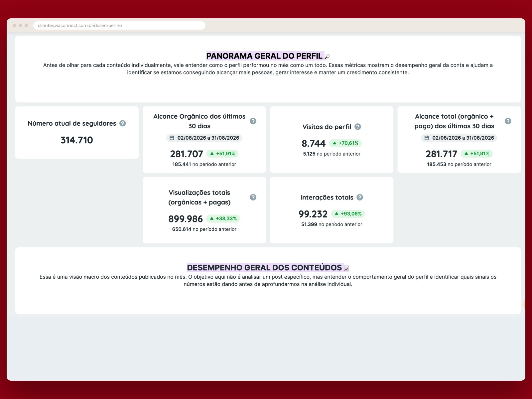Click the Número atual de seguidores title

[x=72, y=123]
